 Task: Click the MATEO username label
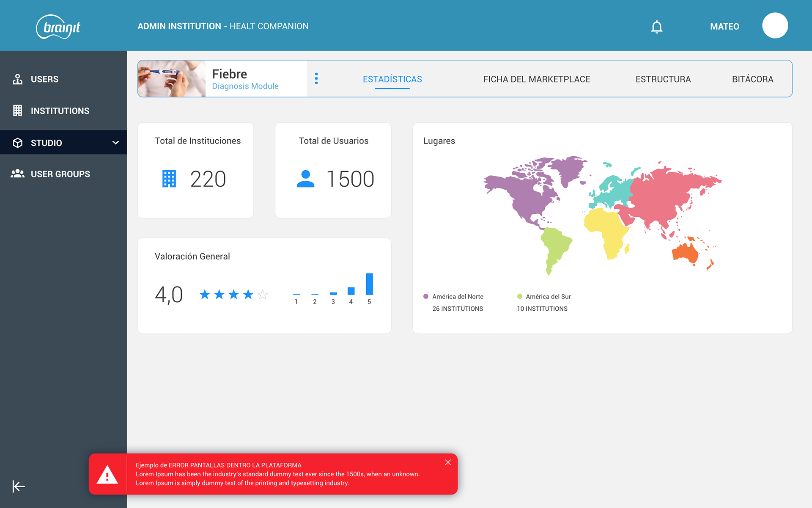point(724,26)
